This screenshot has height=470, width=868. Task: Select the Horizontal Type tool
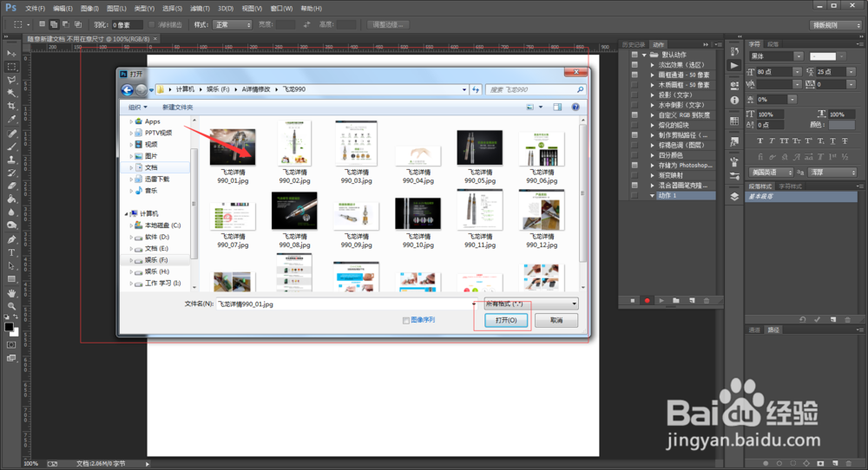11,252
